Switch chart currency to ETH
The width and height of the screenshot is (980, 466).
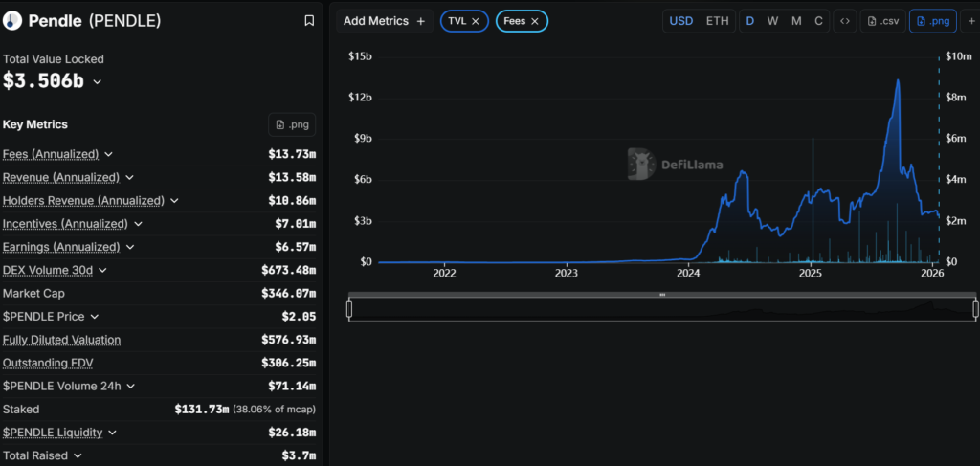coord(716,21)
